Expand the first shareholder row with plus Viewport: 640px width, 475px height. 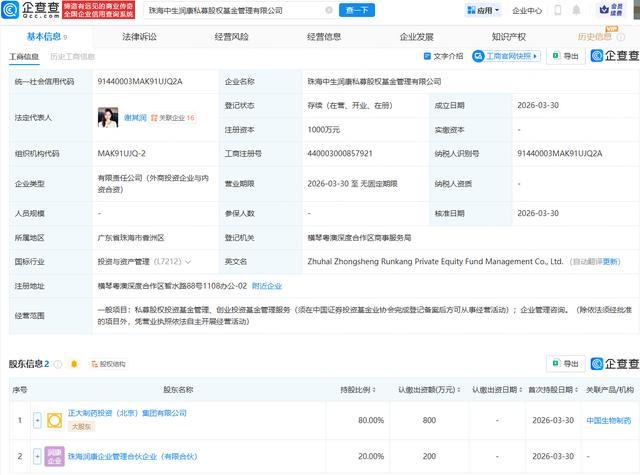(x=37, y=420)
